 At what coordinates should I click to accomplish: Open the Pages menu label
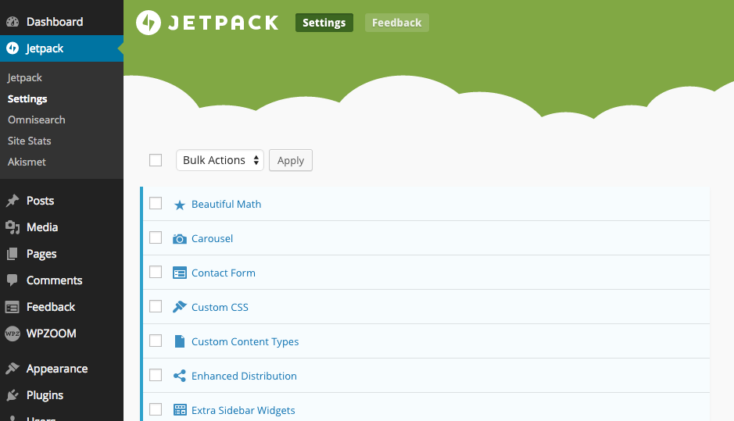(x=42, y=254)
